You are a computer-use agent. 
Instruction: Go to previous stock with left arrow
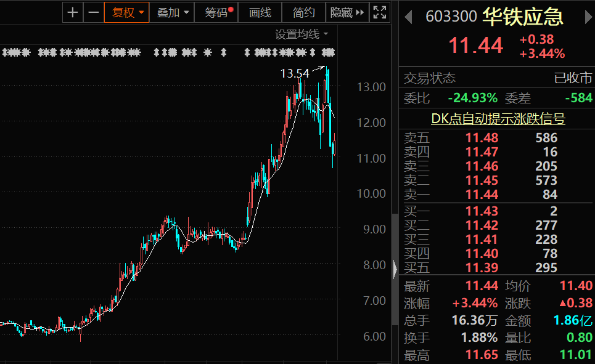click(x=408, y=17)
